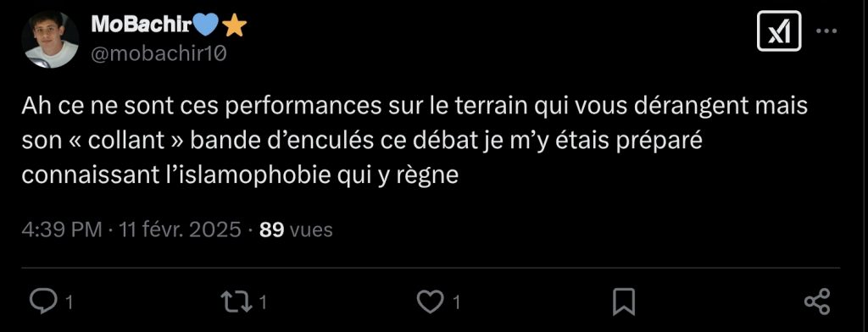868x332 pixels.
Task: Open the share post icon
Action: pyautogui.click(x=817, y=302)
